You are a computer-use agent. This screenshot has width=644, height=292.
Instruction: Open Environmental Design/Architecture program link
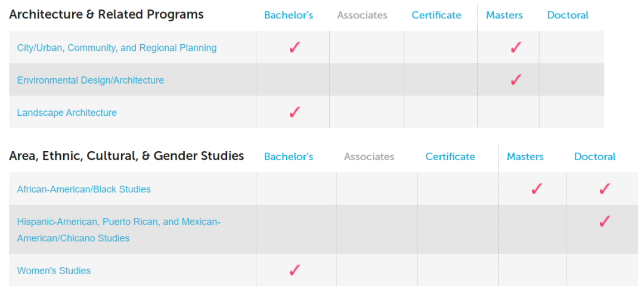click(x=91, y=80)
